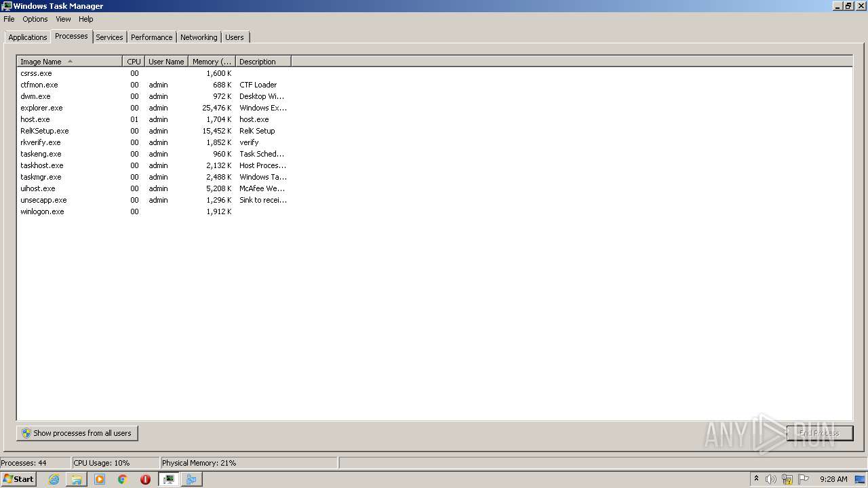
Task: Click the CTF Loader description cell
Action: (x=258, y=85)
